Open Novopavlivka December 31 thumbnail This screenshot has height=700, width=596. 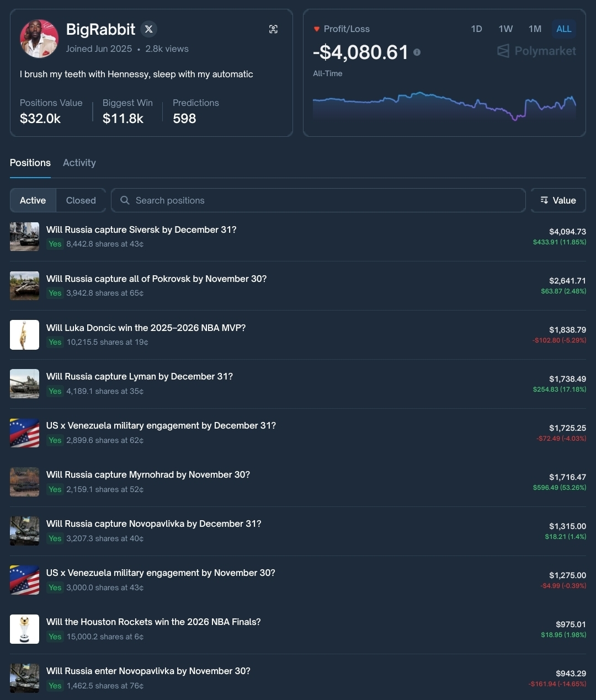click(24, 531)
